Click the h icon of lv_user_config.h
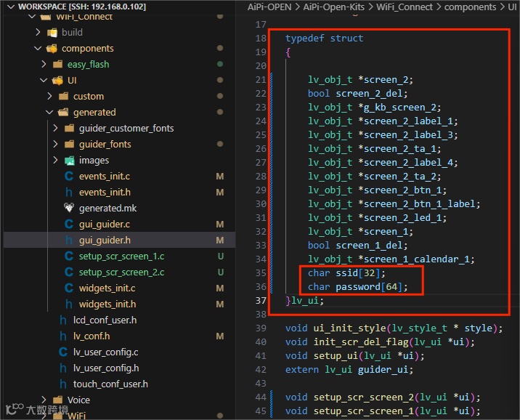Screen dimensions: 520x420 (x=63, y=368)
